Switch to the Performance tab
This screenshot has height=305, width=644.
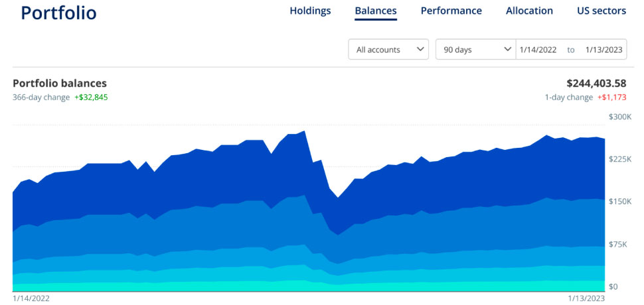(x=451, y=11)
